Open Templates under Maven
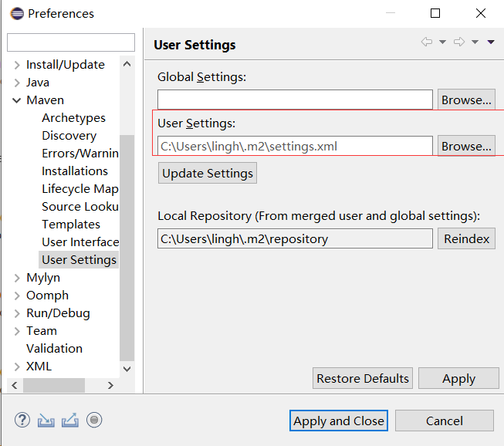 (x=71, y=225)
